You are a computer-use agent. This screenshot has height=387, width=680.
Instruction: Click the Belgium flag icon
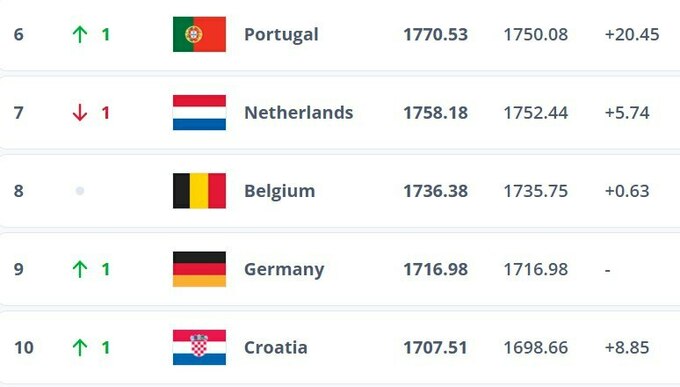coord(199,191)
